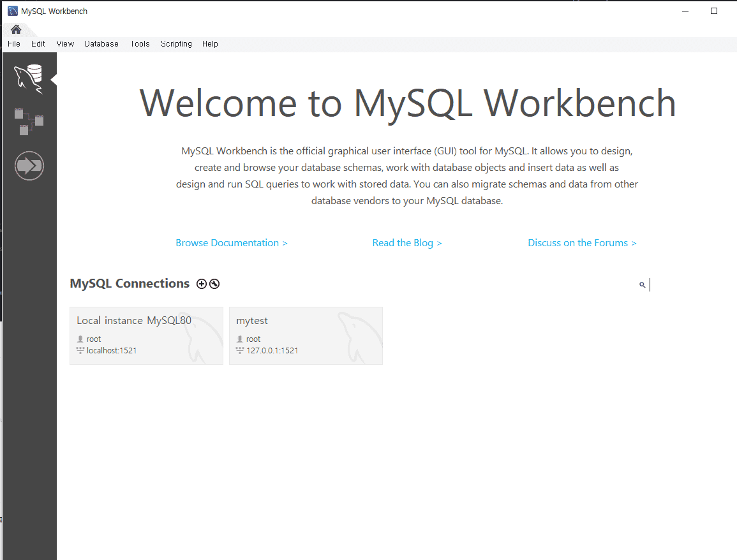Image resolution: width=737 pixels, height=560 pixels.
Task: Open the Help menu
Action: 210,44
